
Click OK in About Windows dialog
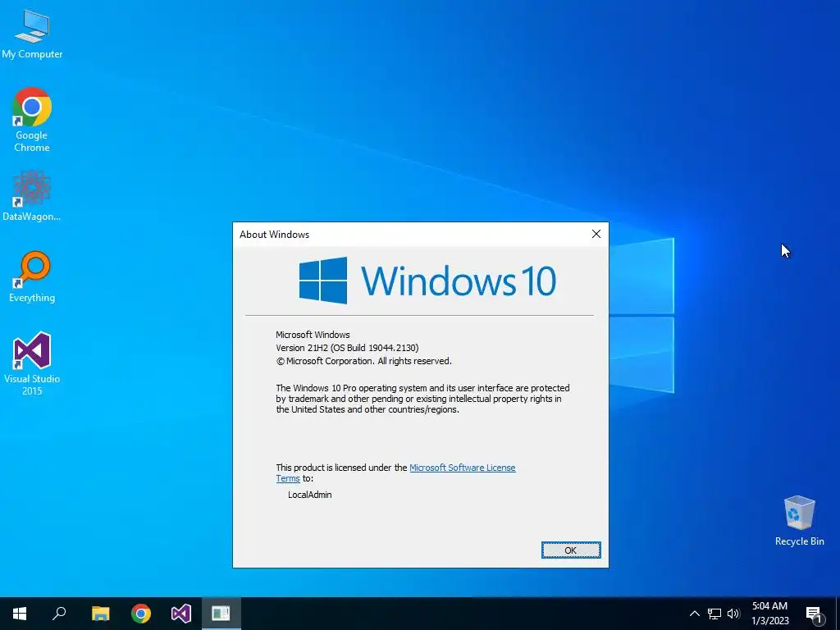coord(571,550)
